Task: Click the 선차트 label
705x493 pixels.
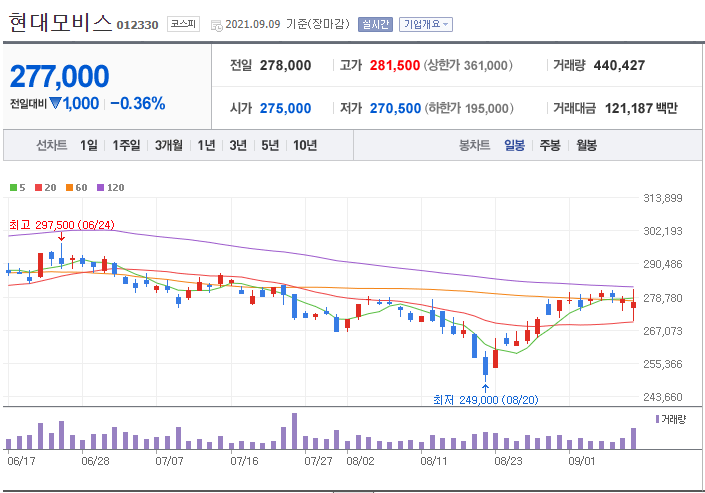Action: pos(52,145)
